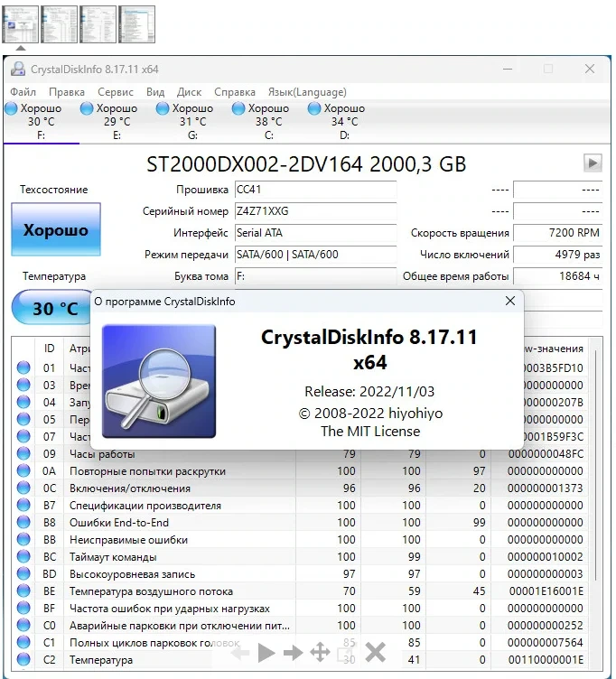Click the 7200 RPM rotation speed value
This screenshot has height=679, width=616.
(557, 233)
